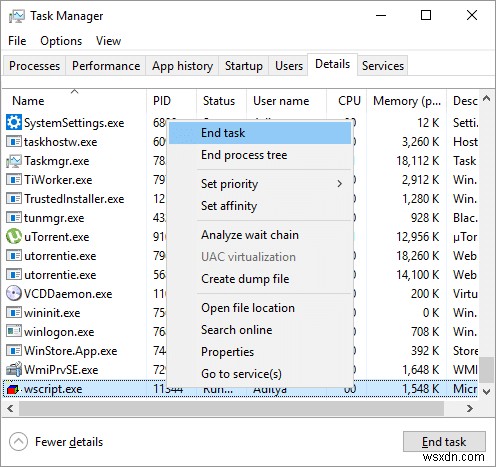The height and width of the screenshot is (467, 496).
Task: Collapse view with Fewer details arrow
Action: (x=18, y=442)
